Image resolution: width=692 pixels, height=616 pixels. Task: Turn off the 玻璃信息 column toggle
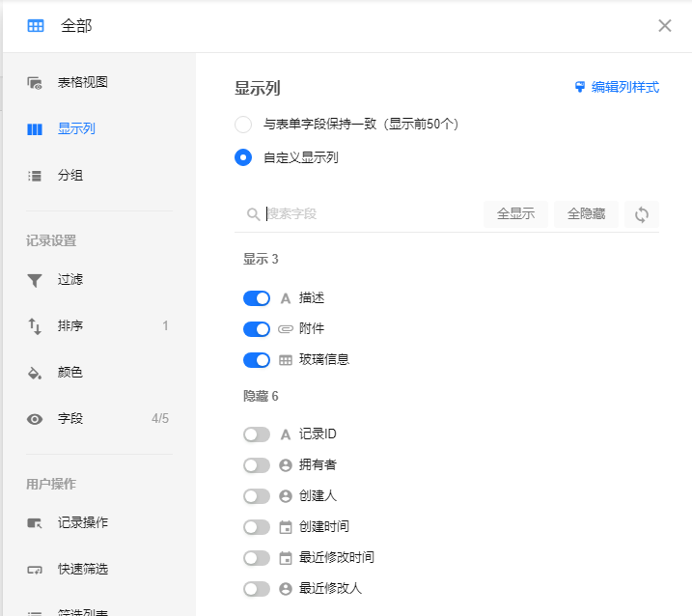click(x=257, y=360)
